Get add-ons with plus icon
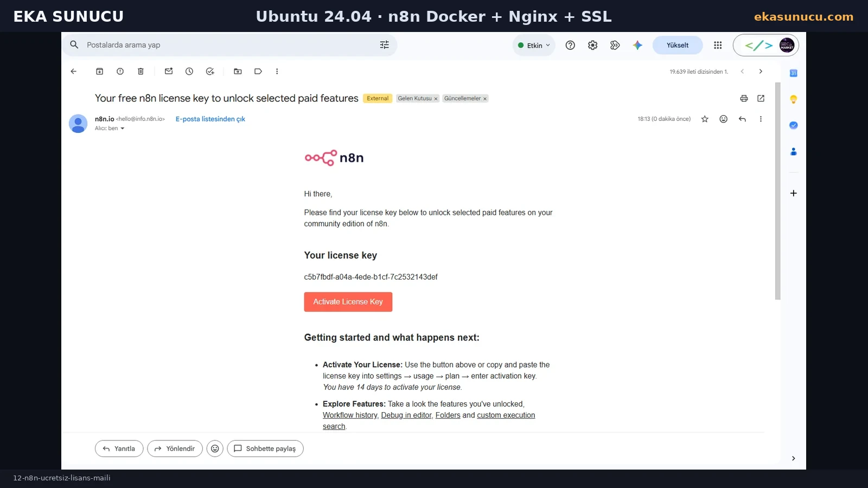This screenshot has width=868, height=488. click(794, 193)
